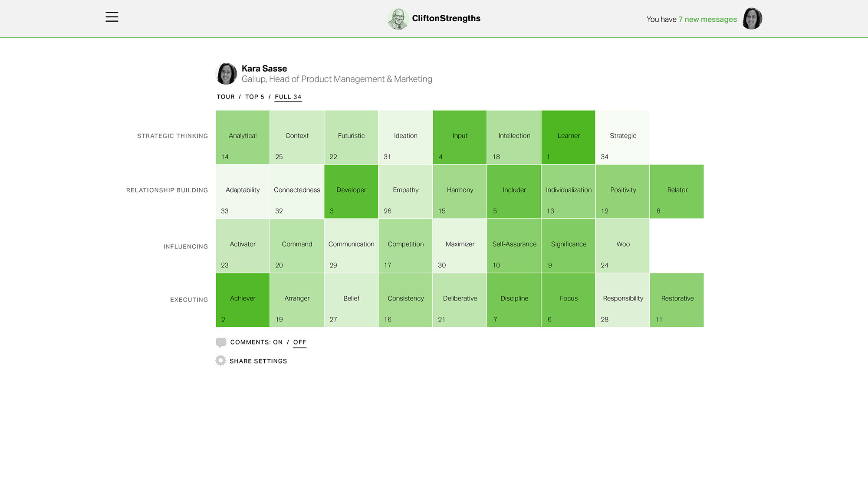Click the Strategic tile
The height and width of the screenshot is (488, 868).
click(622, 138)
